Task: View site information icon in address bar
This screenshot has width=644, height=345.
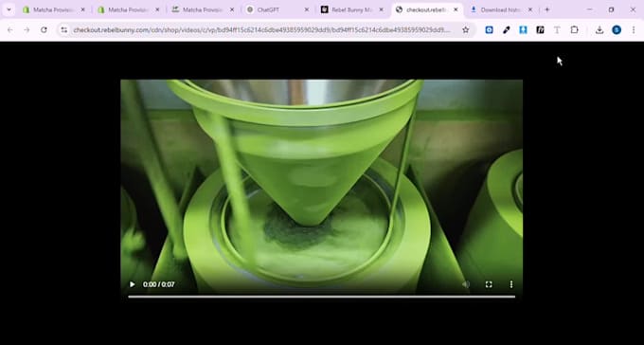Action: point(64,29)
